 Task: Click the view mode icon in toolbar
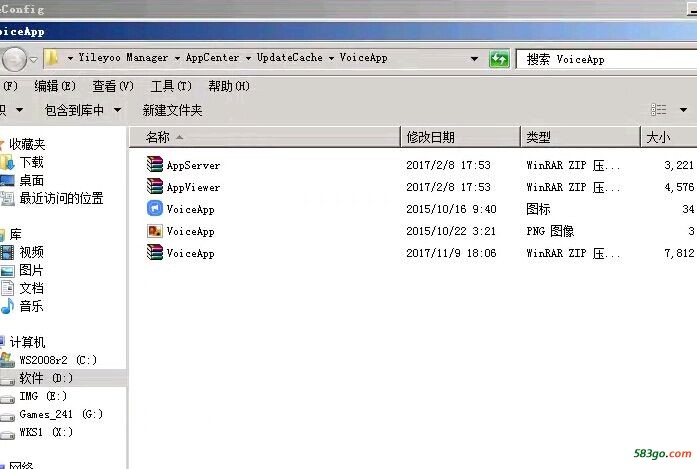pos(659,109)
